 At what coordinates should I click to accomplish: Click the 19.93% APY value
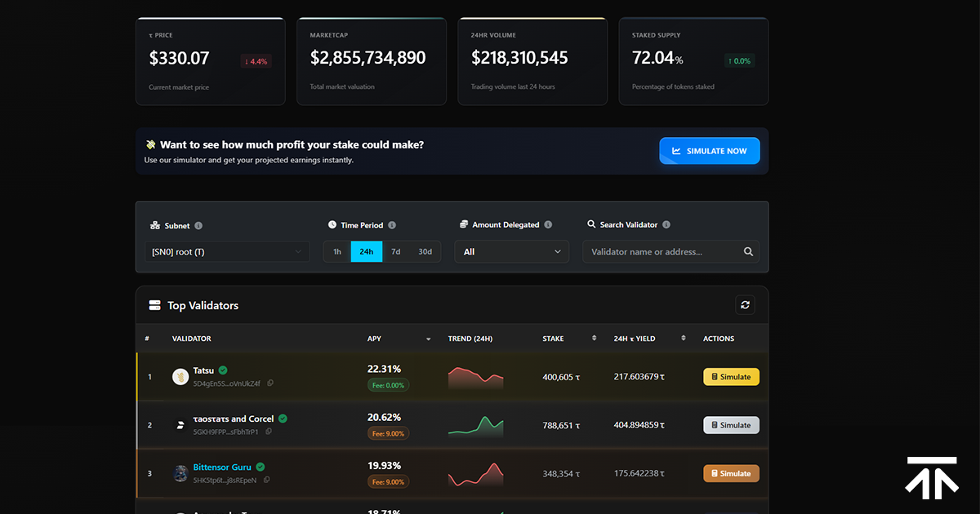tap(384, 465)
